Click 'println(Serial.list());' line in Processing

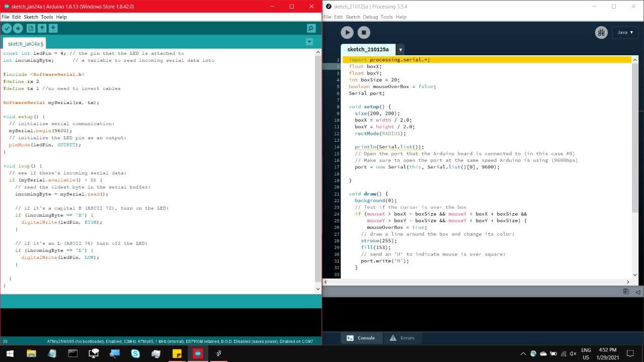tap(389, 147)
